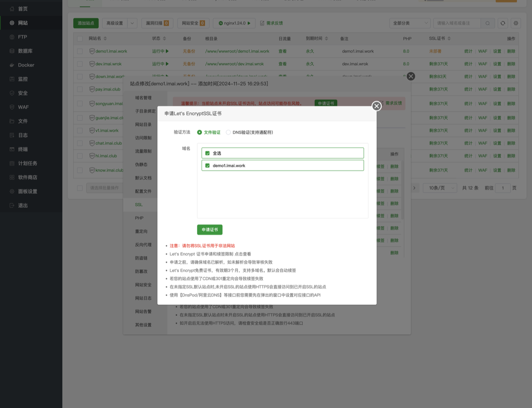The height and width of the screenshot is (408, 532).
Task: Click the search magnifier icon
Action: [x=488, y=23]
